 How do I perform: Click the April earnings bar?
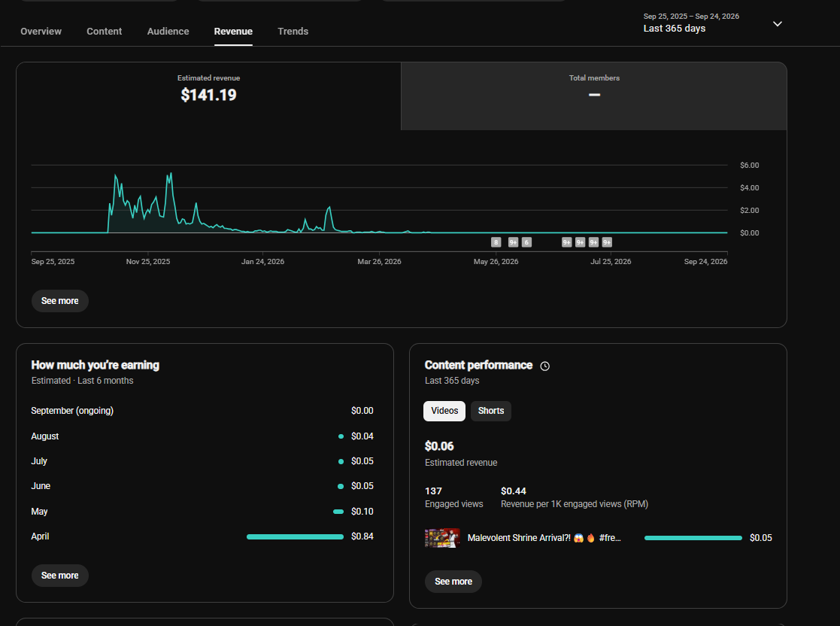pos(296,536)
